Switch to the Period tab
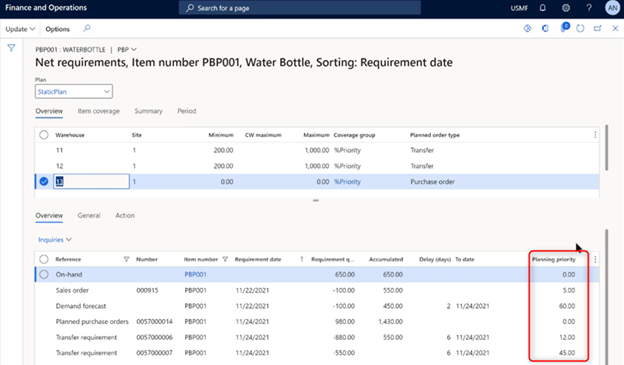Screen dimensions: 624x365 pyautogui.click(x=187, y=111)
